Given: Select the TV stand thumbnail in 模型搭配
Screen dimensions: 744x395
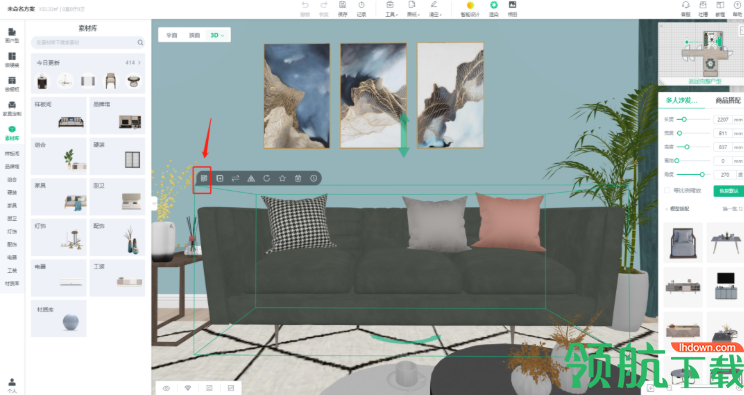Looking at the screenshot, I should click(725, 286).
